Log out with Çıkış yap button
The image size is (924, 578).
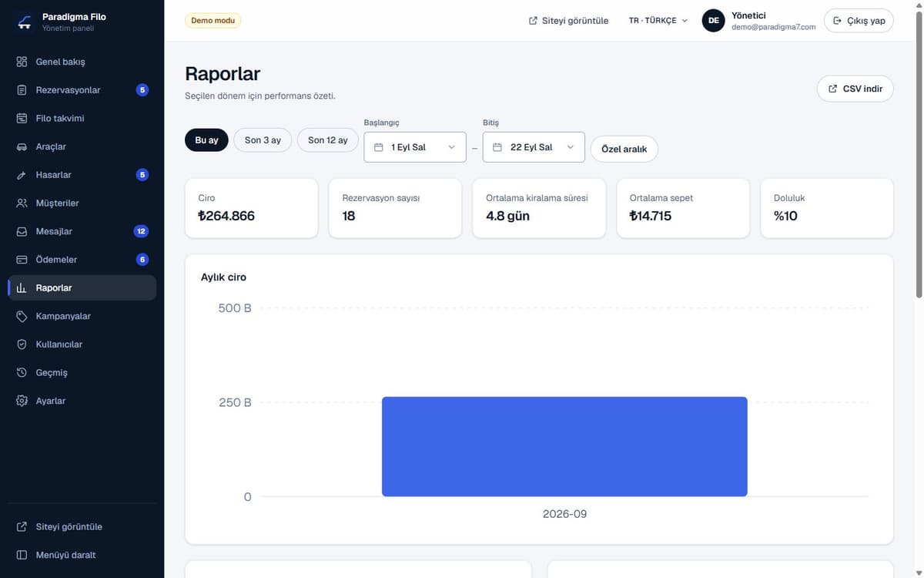point(859,21)
